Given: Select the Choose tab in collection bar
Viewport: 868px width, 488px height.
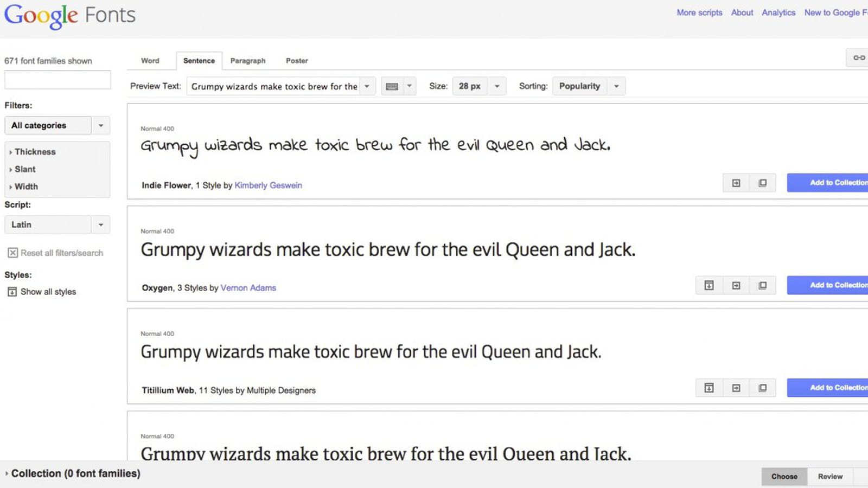Looking at the screenshot, I should click(x=784, y=476).
